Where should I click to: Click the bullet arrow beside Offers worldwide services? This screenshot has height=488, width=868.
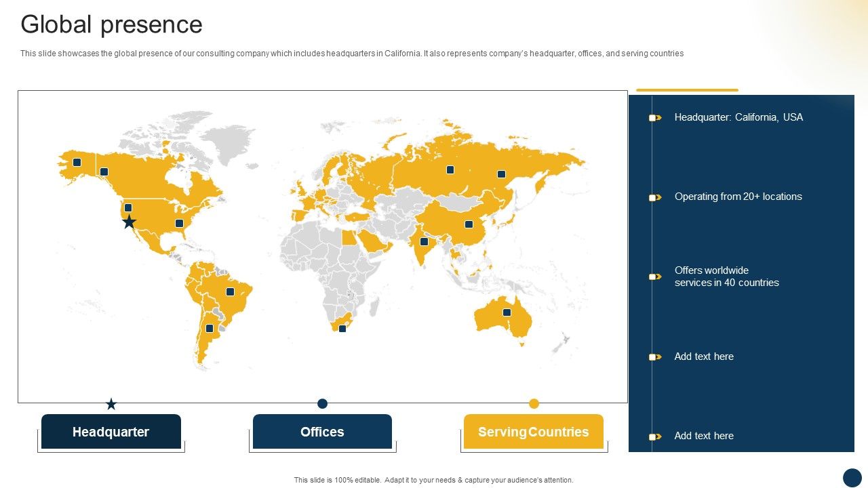[x=655, y=277]
